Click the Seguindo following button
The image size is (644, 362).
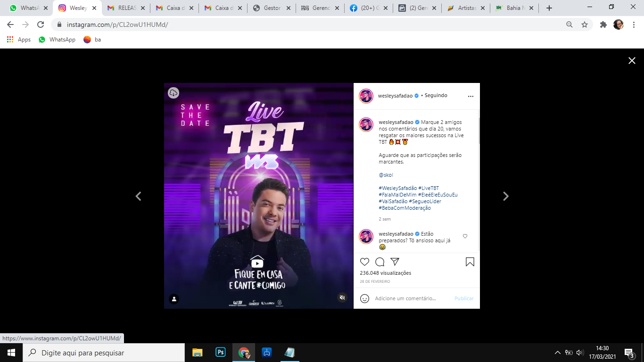pyautogui.click(x=436, y=95)
